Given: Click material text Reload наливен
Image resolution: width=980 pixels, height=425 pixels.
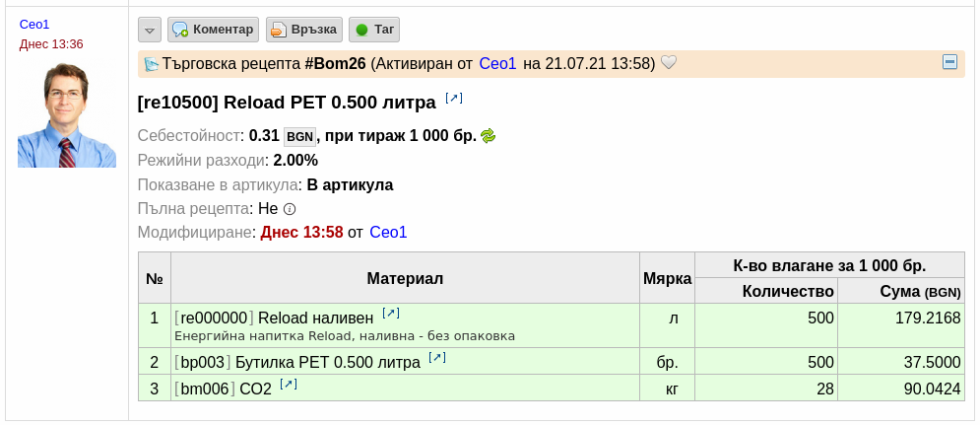Looking at the screenshot, I should point(315,318).
